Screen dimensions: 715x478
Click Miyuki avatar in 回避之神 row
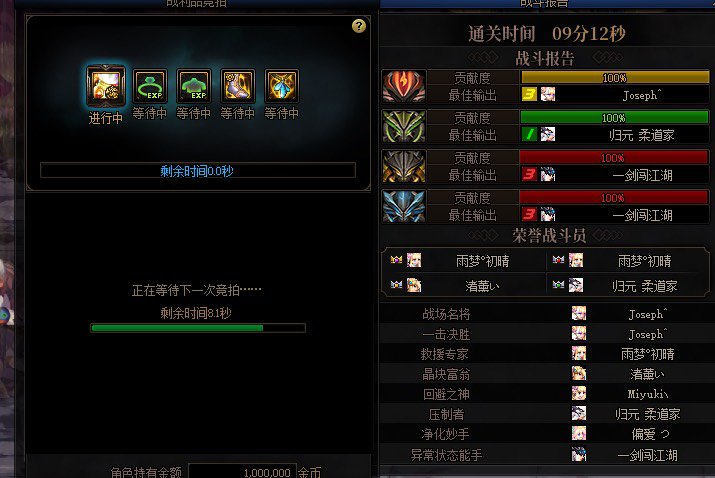coord(579,393)
